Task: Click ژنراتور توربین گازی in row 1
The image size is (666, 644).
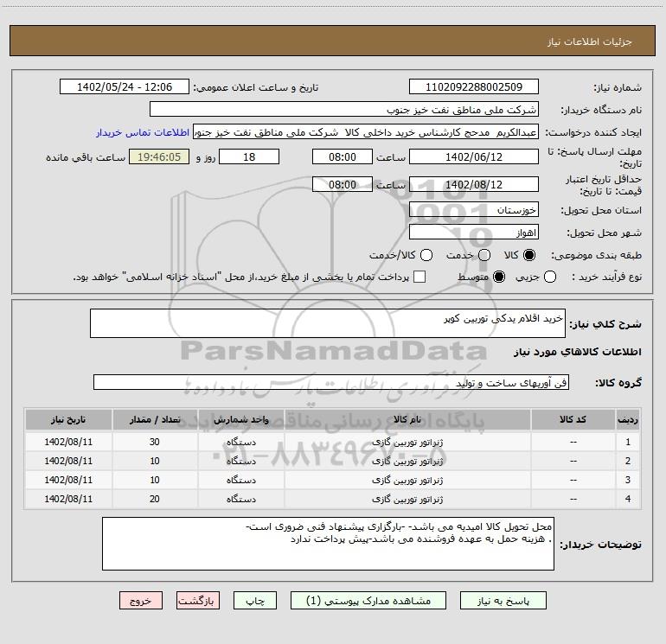Action: click(407, 442)
